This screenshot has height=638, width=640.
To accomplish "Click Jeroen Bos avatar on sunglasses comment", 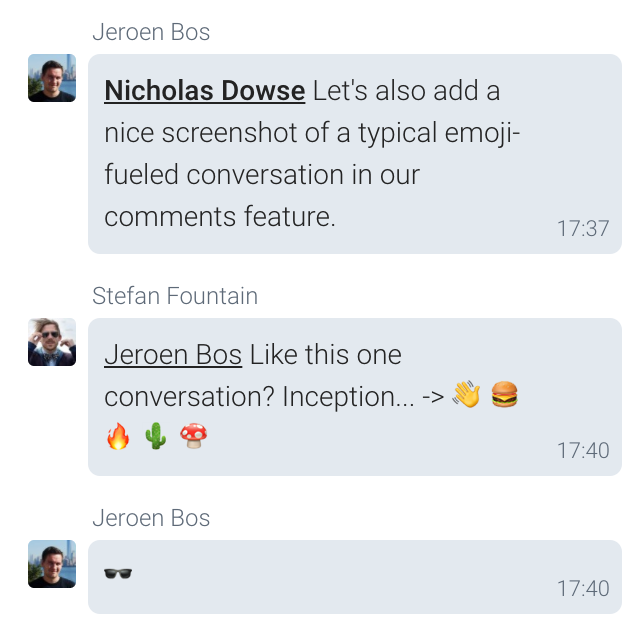I will click(52, 564).
